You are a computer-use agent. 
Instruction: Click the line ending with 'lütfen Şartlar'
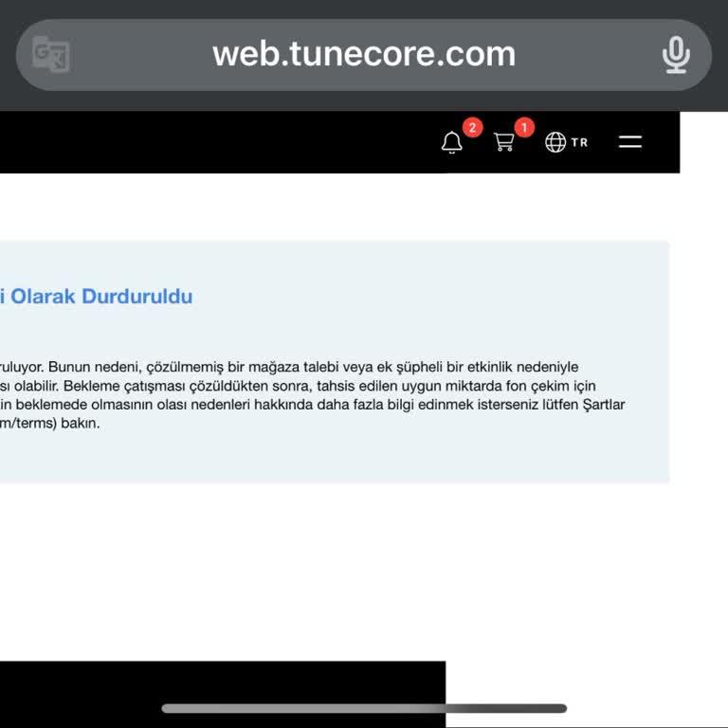click(x=312, y=405)
